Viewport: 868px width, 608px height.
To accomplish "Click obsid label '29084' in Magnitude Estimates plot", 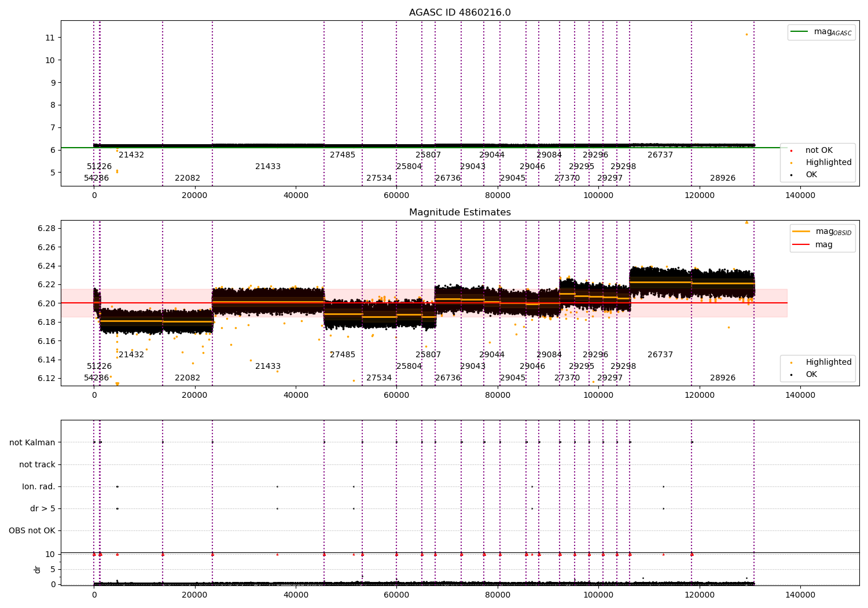I will pyautogui.click(x=549, y=355).
